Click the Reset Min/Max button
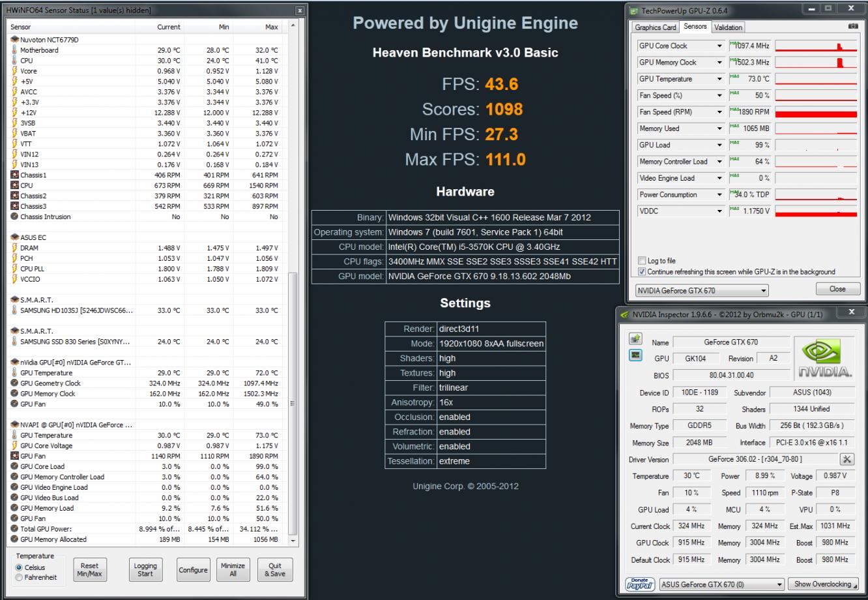Screen dimensions: 868x600 90,570
